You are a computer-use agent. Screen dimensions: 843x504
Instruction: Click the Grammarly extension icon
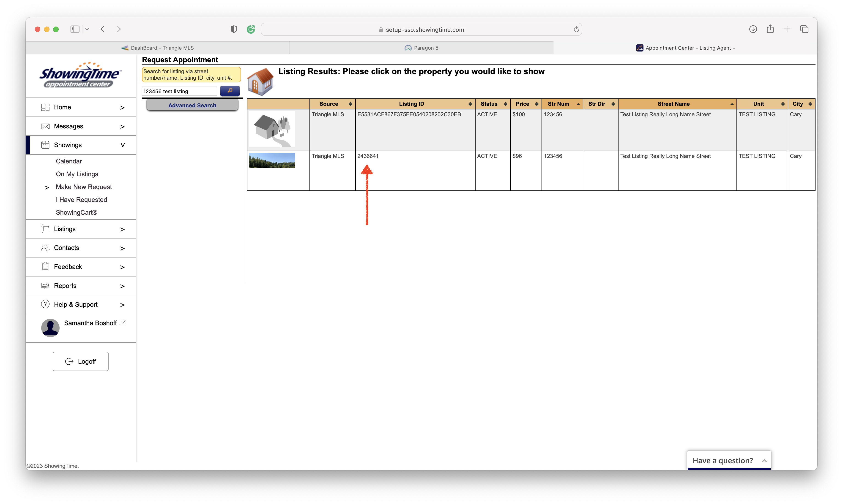(251, 29)
